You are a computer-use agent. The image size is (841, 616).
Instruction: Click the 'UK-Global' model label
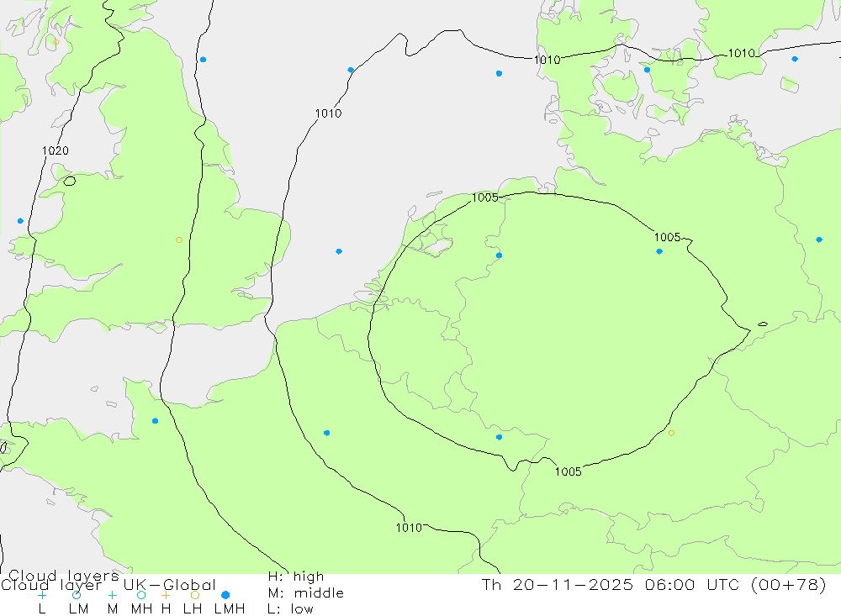pos(170,584)
